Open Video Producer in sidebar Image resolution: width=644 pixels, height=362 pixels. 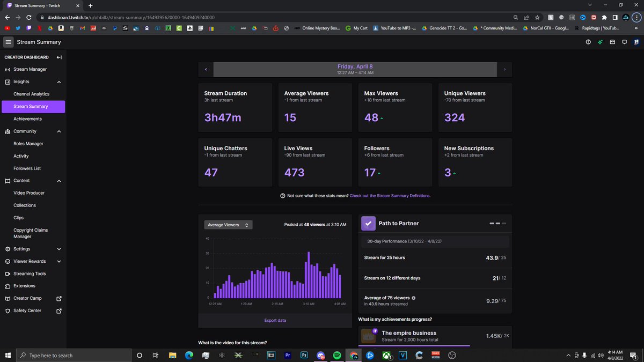coord(29,193)
